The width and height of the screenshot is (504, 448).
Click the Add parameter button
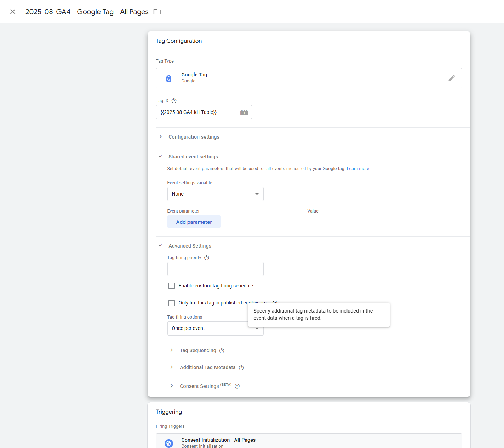(x=194, y=222)
